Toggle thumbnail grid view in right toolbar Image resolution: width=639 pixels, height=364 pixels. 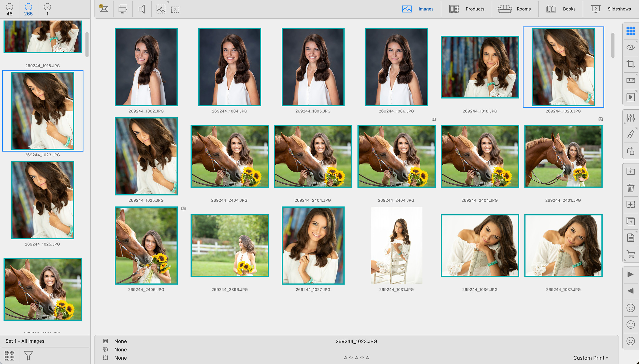tap(630, 31)
